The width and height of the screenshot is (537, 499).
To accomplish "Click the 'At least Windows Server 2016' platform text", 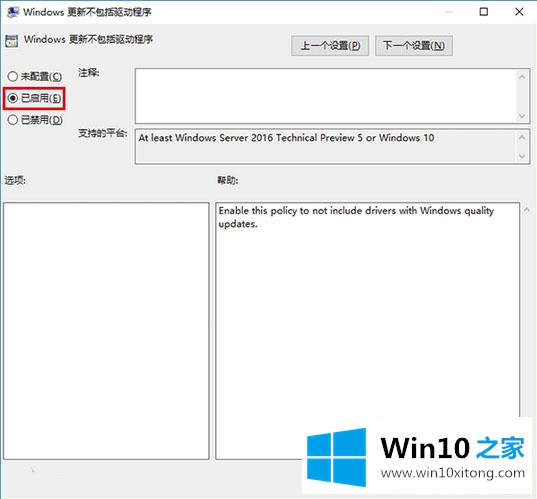I will click(x=286, y=138).
